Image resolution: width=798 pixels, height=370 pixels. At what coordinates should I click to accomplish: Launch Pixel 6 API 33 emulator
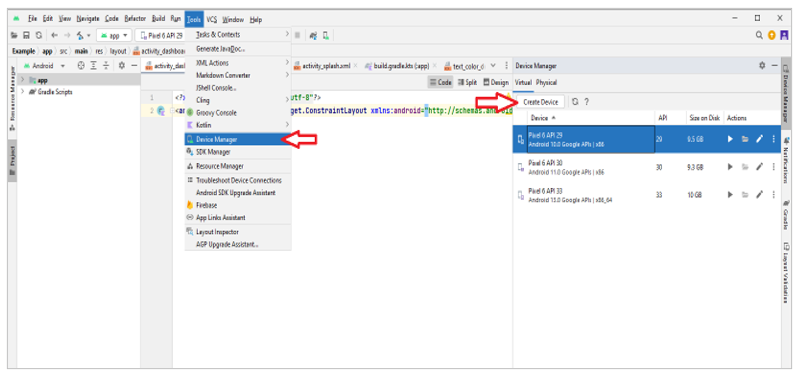[x=730, y=194]
